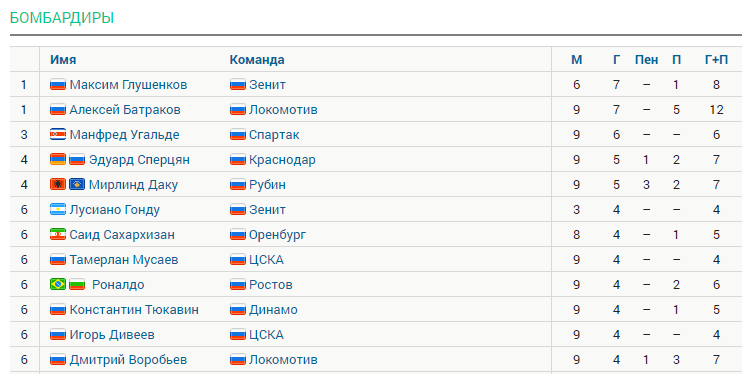
Task: Click Russian flag beside Оренбург team
Action: (x=238, y=234)
